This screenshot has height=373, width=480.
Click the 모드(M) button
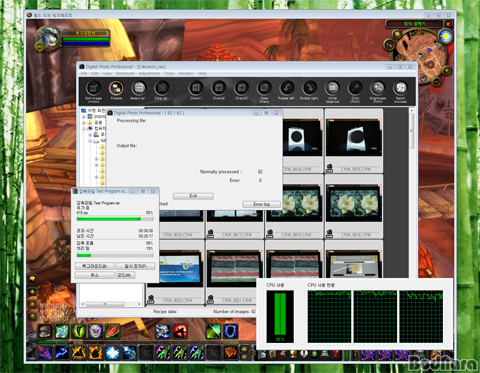(125, 275)
